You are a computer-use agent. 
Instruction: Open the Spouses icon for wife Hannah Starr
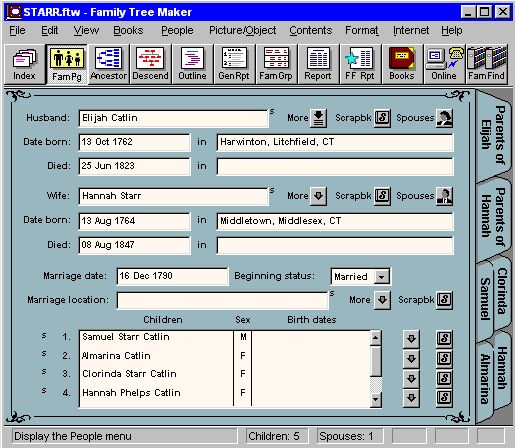point(444,196)
